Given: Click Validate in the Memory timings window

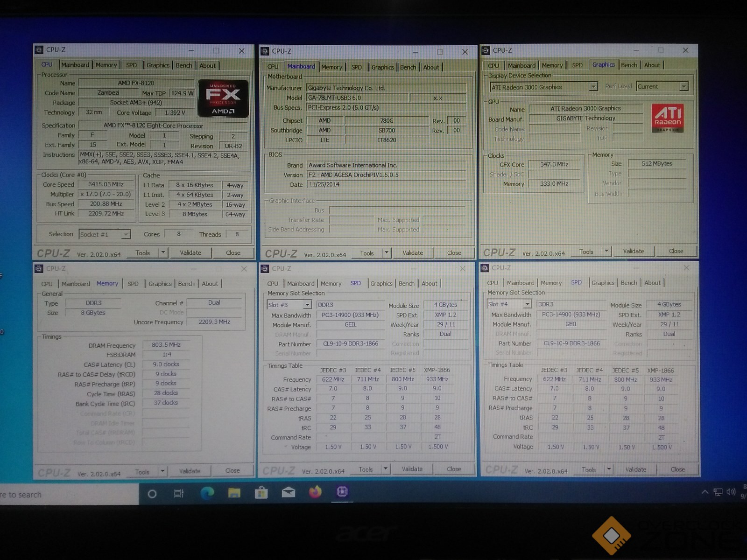Looking at the screenshot, I should pyautogui.click(x=190, y=471).
